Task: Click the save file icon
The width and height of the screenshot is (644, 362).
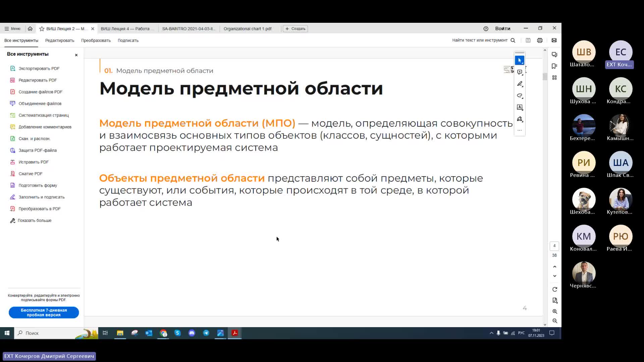Action: click(x=528, y=41)
